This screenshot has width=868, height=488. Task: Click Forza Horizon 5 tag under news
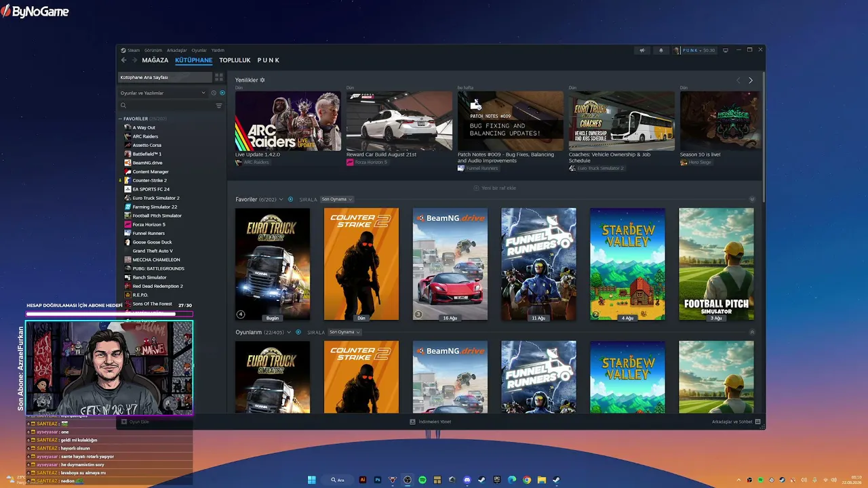point(367,163)
